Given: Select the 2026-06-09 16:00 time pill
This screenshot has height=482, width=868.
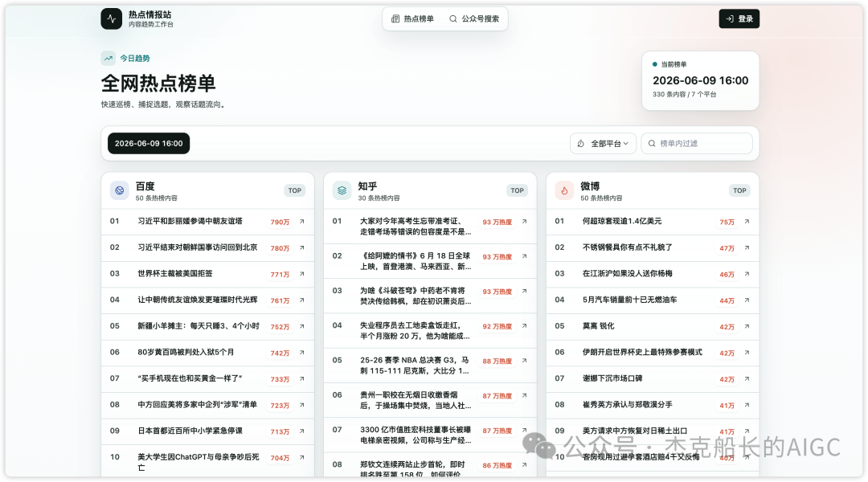Looking at the screenshot, I should click(149, 143).
